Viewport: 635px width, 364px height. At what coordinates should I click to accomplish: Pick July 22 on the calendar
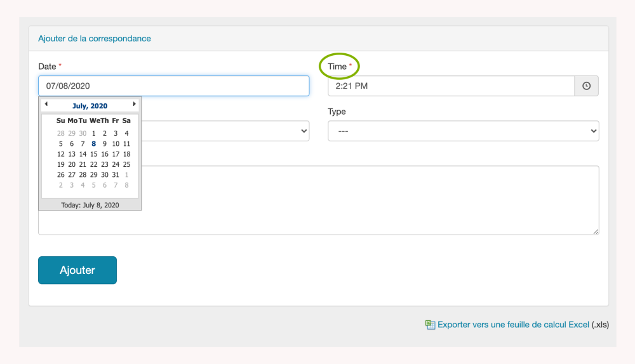tap(93, 164)
